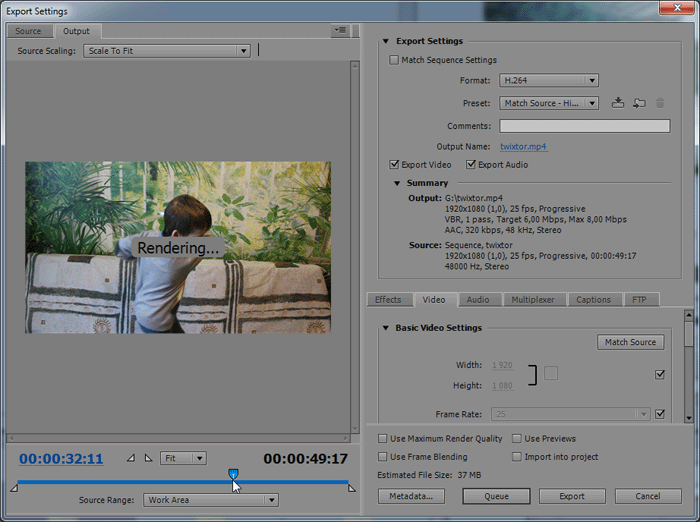Viewport: 700px width, 522px height.
Task: Click the out point marker on timeline
Action: [x=351, y=487]
